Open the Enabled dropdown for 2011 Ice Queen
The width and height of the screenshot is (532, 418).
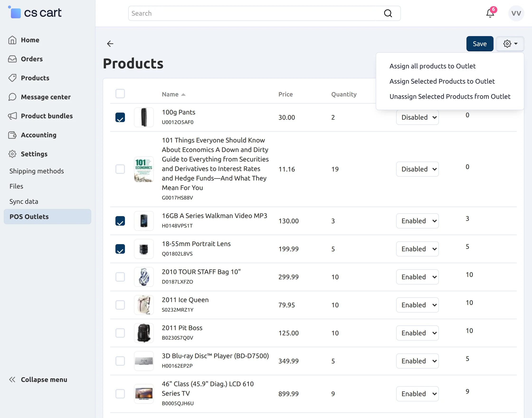417,305
